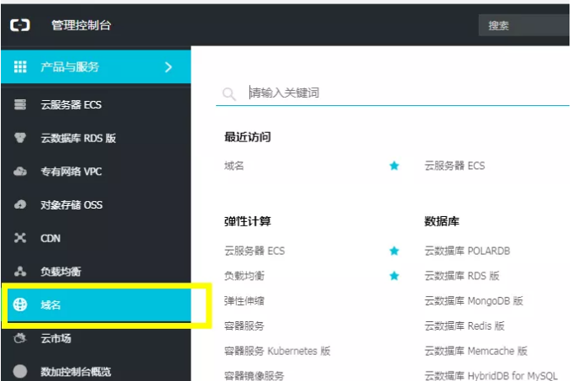Viewport: 588px width, 381px height.
Task: Click the Alibaba Cloud logo icon
Action: [20, 25]
